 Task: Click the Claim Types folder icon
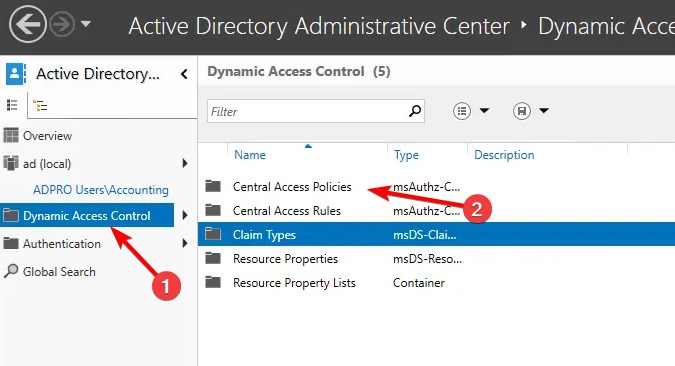pyautogui.click(x=213, y=234)
